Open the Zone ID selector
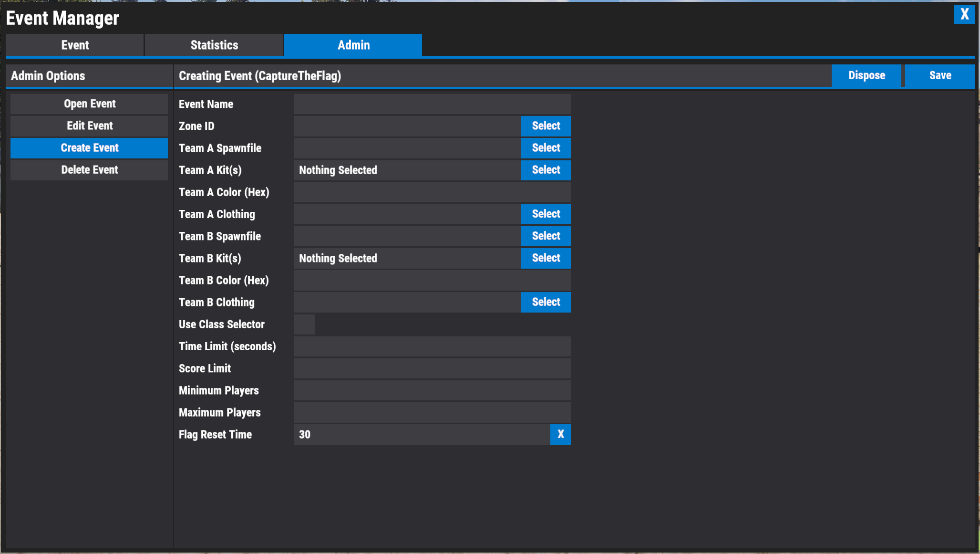The image size is (980, 554). [x=546, y=126]
